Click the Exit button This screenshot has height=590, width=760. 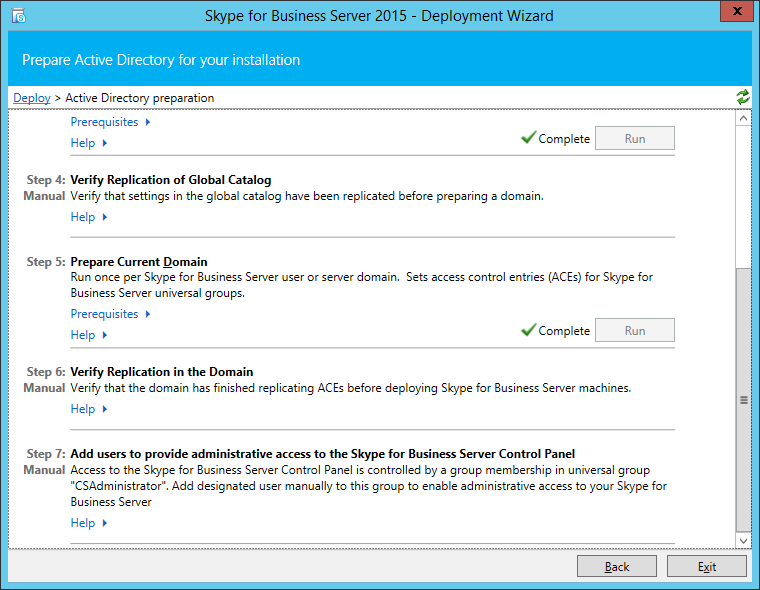[707, 566]
